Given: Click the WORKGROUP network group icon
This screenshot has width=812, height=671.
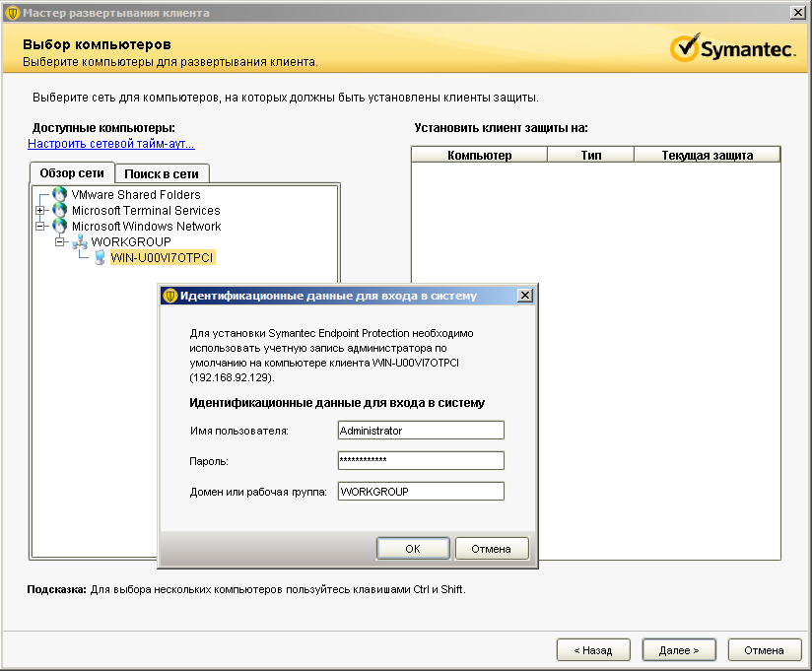Looking at the screenshot, I should tap(79, 241).
